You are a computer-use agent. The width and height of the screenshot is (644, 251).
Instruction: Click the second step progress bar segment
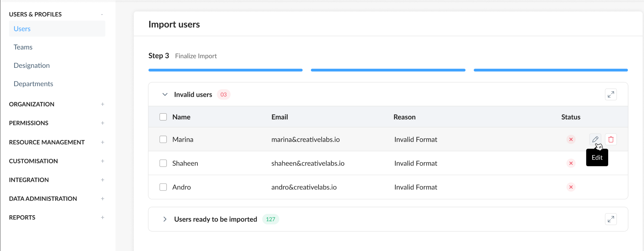[x=388, y=70]
